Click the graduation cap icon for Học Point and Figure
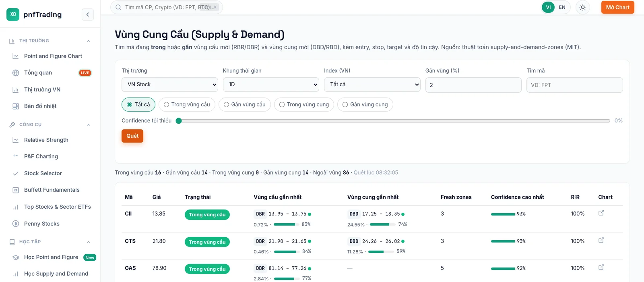This screenshot has height=282, width=644. coord(16,257)
